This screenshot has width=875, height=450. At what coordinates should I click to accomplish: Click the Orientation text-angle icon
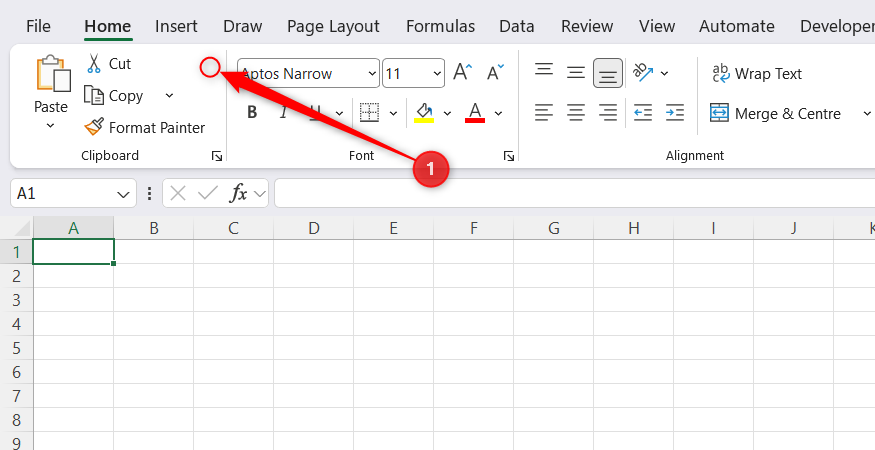(643, 73)
